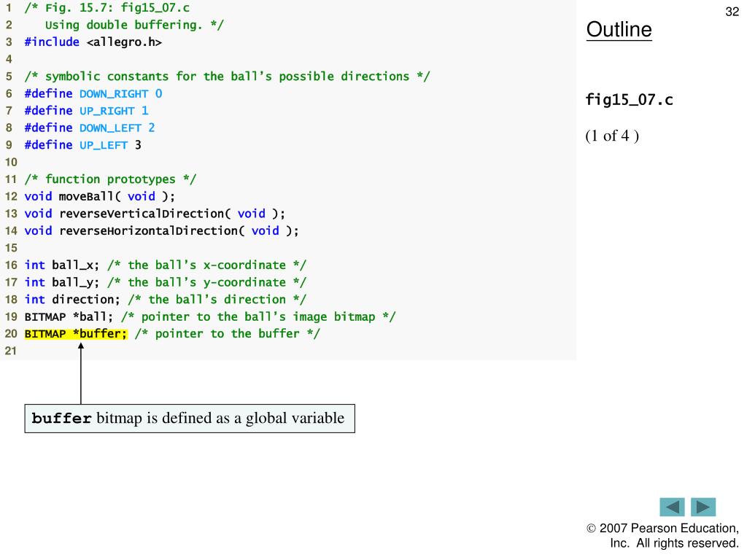747x560 pixels.
Task: Click the slide number 32
Action: click(732, 12)
